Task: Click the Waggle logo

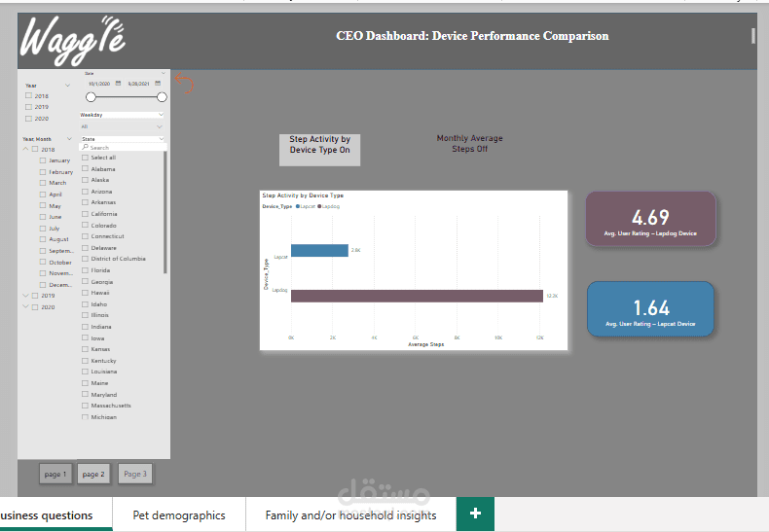Action: [x=73, y=41]
